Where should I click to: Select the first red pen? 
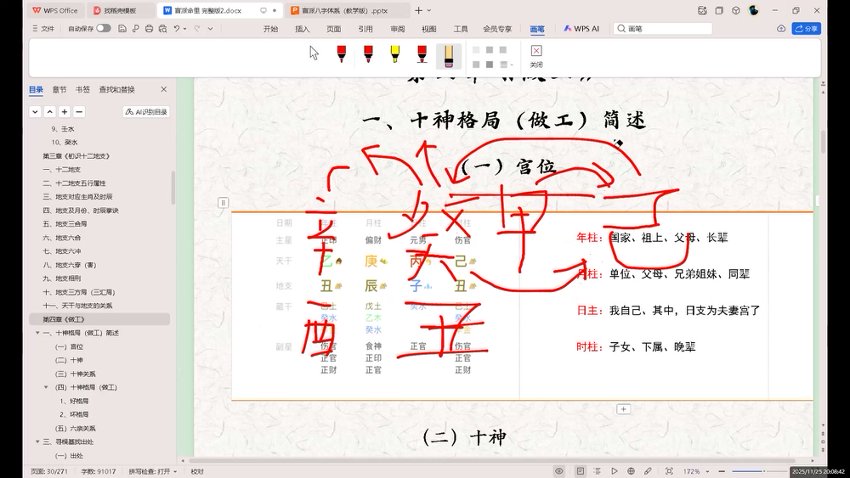coord(341,54)
